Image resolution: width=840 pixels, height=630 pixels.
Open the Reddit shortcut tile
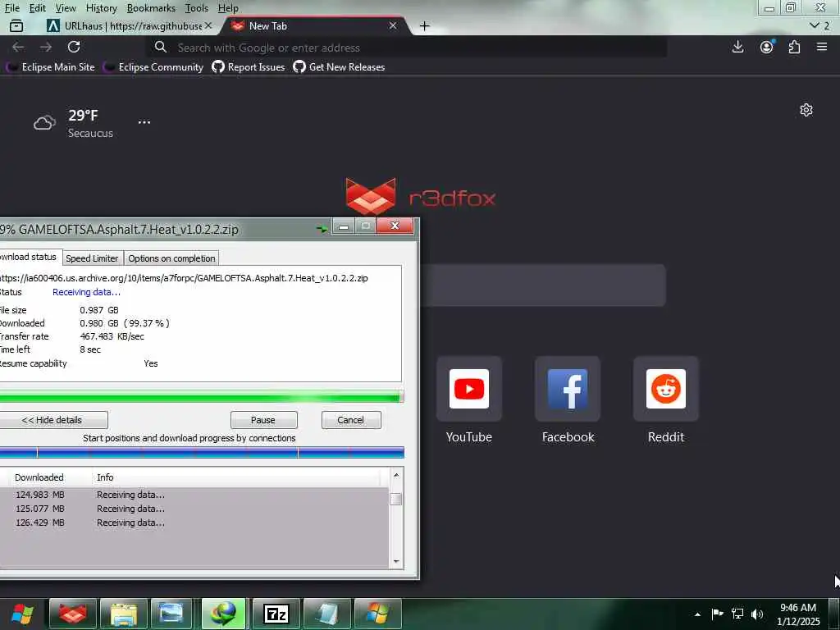tap(666, 389)
